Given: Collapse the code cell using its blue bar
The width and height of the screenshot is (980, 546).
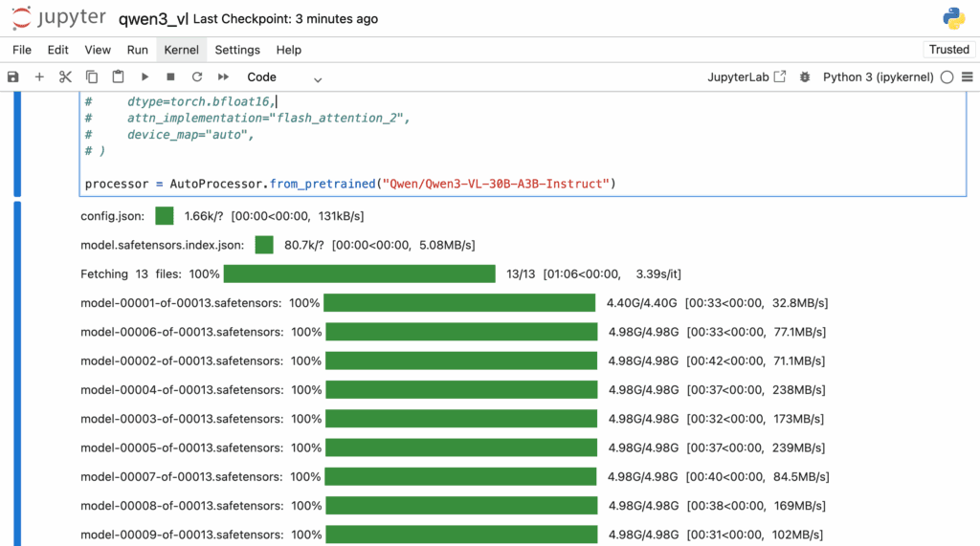Looking at the screenshot, I should 18,145.
